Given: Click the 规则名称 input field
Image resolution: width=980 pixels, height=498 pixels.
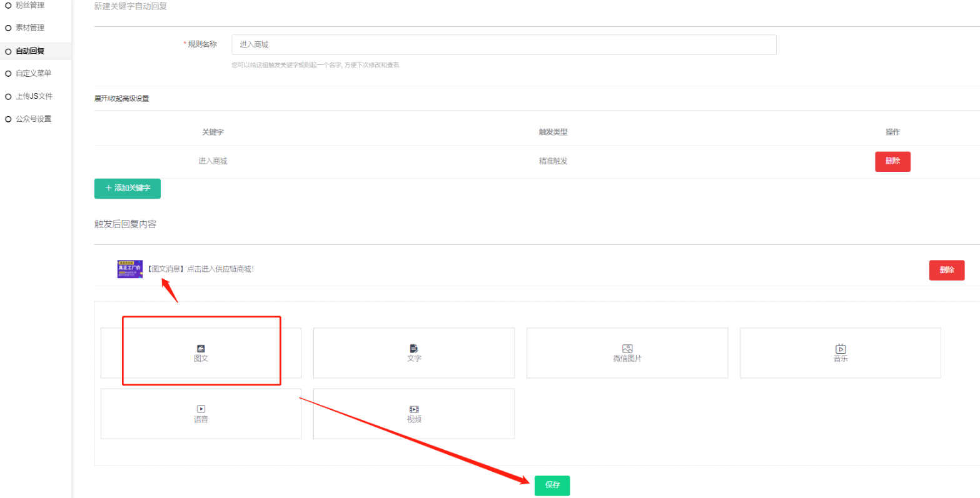Looking at the screenshot, I should (503, 45).
